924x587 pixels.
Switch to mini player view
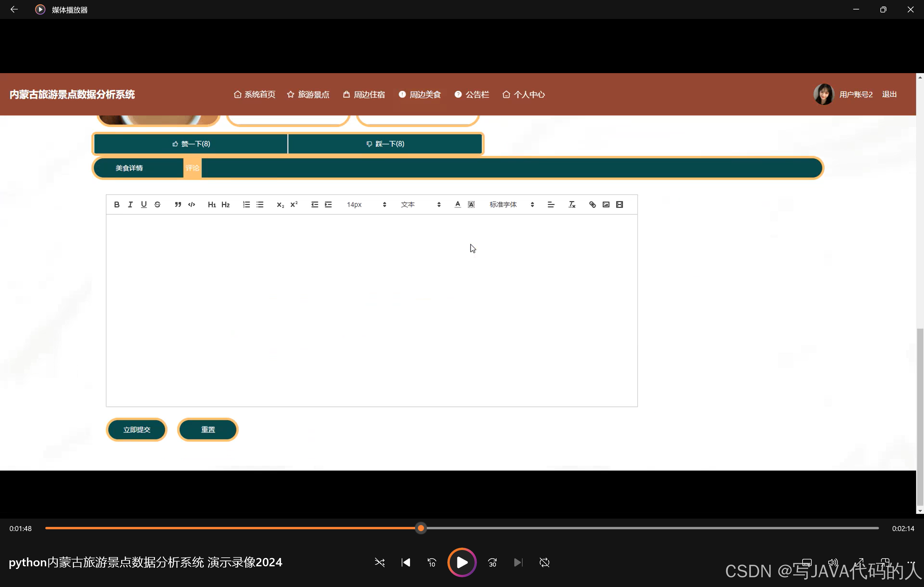pyautogui.click(x=885, y=562)
